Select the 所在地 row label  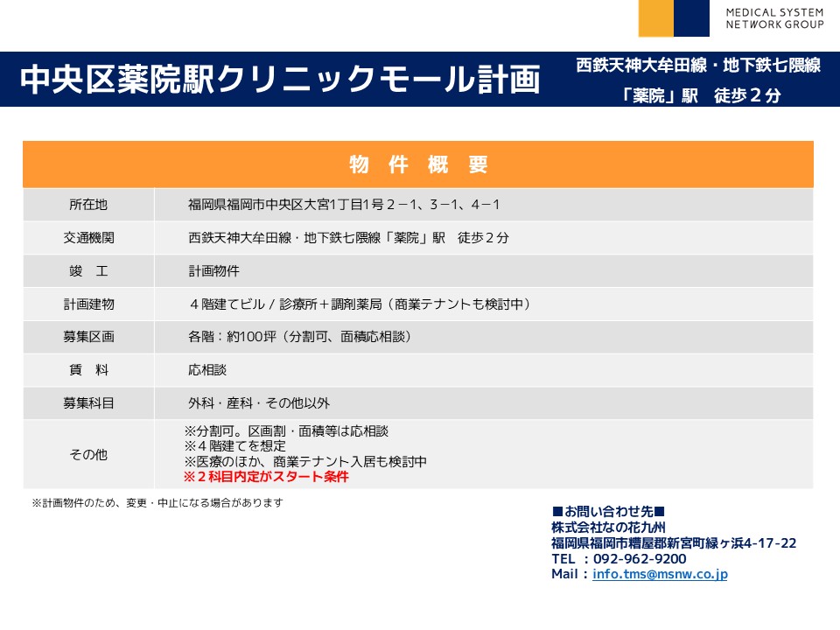88,205
